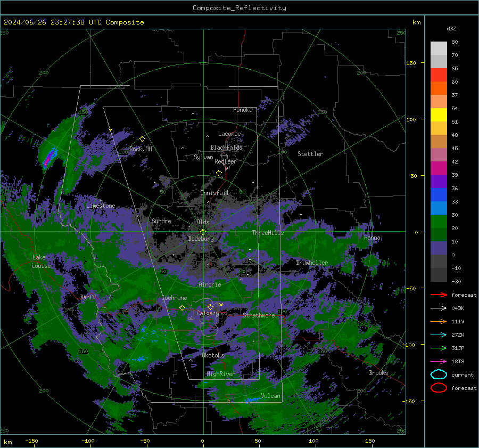Click the Drumheller map label
479x448 pixels.
[312, 263]
